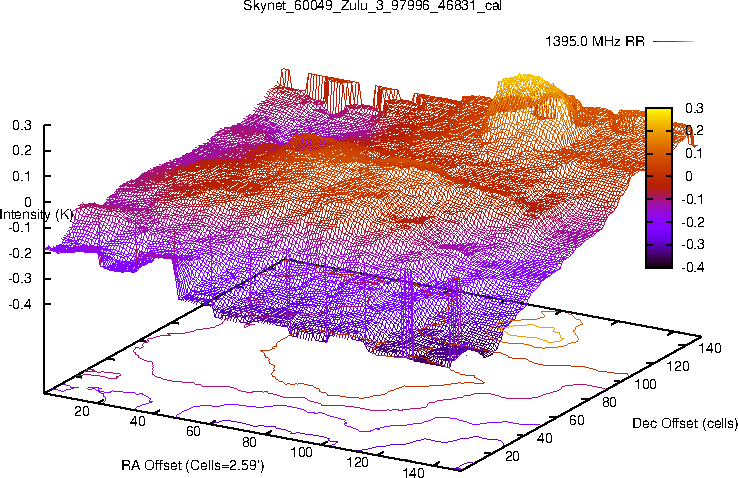Click the 0.1 tick label on the intensity axis

22,176
